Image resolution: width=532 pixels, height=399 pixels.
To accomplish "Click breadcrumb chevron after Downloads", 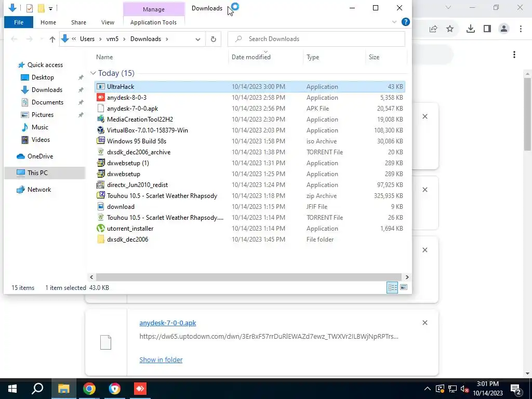I will [x=167, y=39].
